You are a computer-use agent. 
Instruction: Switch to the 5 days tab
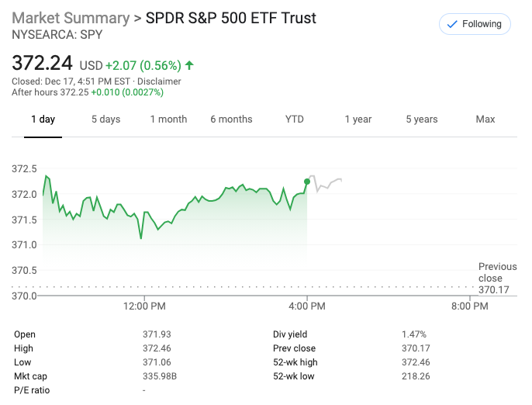[x=105, y=119]
